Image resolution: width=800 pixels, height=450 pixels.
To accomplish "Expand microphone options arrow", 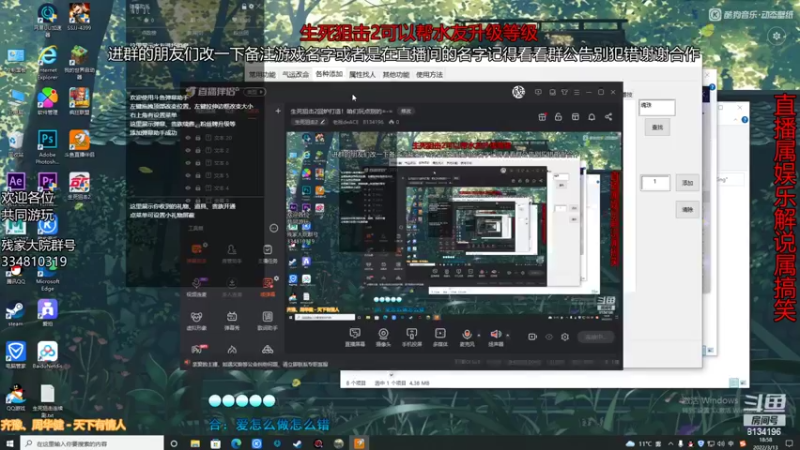I will click(x=479, y=335).
